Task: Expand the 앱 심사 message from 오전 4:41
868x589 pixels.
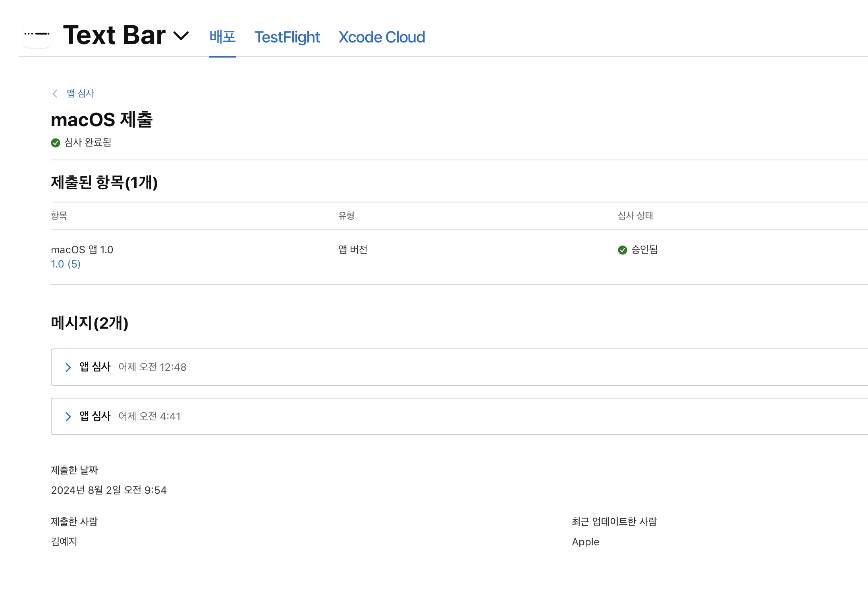Action: [68, 416]
